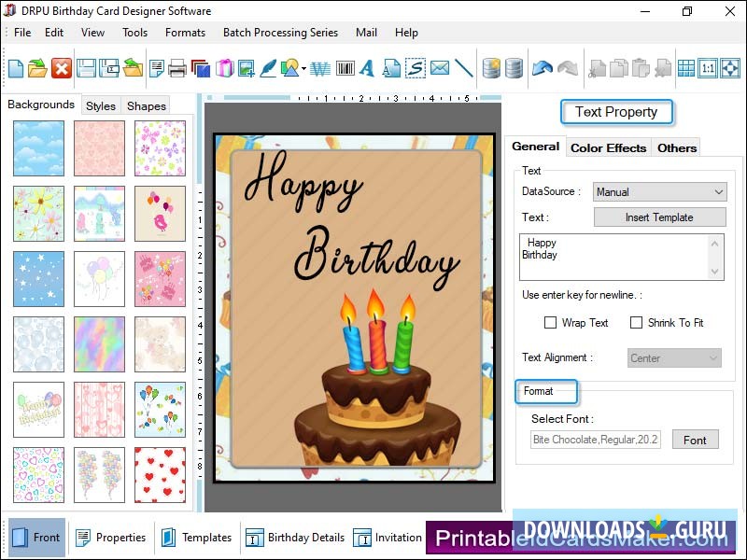This screenshot has height=560, width=747.
Task: Open the shapes tool dropdown arrow
Action: tap(303, 68)
